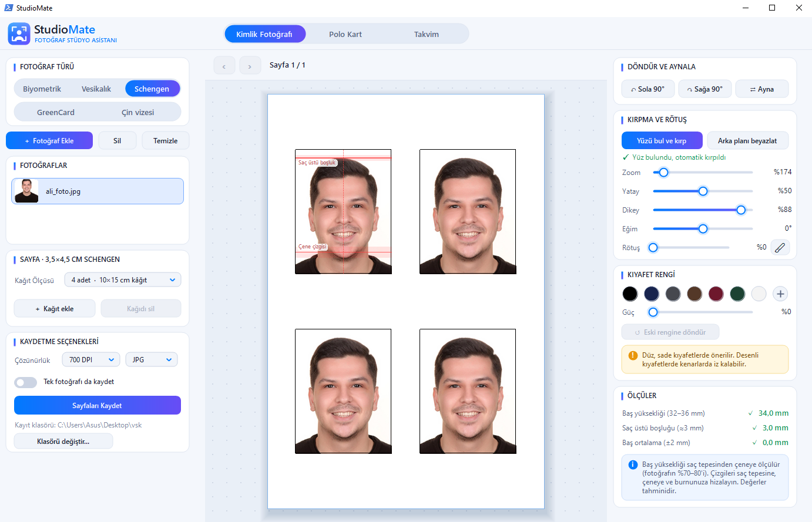The width and height of the screenshot is (812, 522).
Task: Open the paper size dropdown
Action: click(123, 280)
